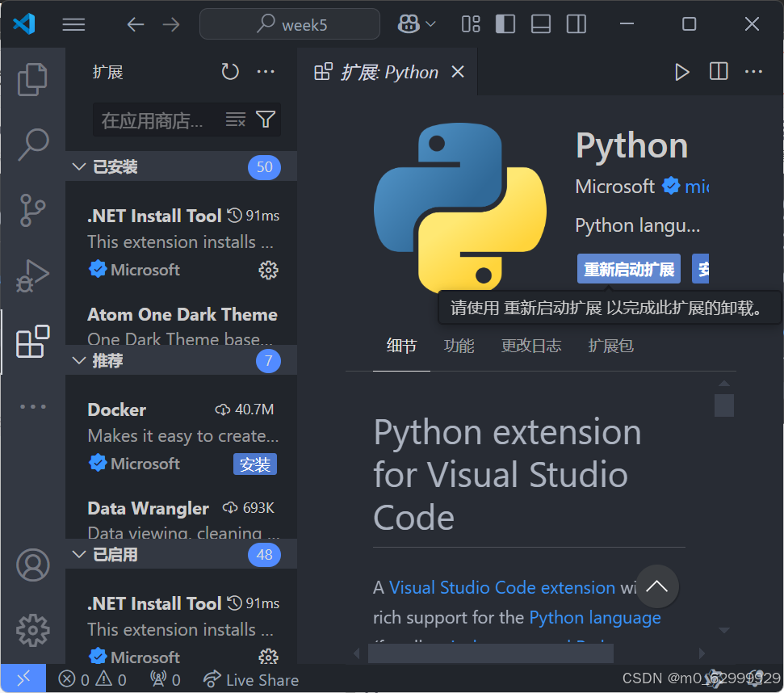Click the 重新启动扩展 button
The width and height of the screenshot is (784, 693).
pos(628,269)
